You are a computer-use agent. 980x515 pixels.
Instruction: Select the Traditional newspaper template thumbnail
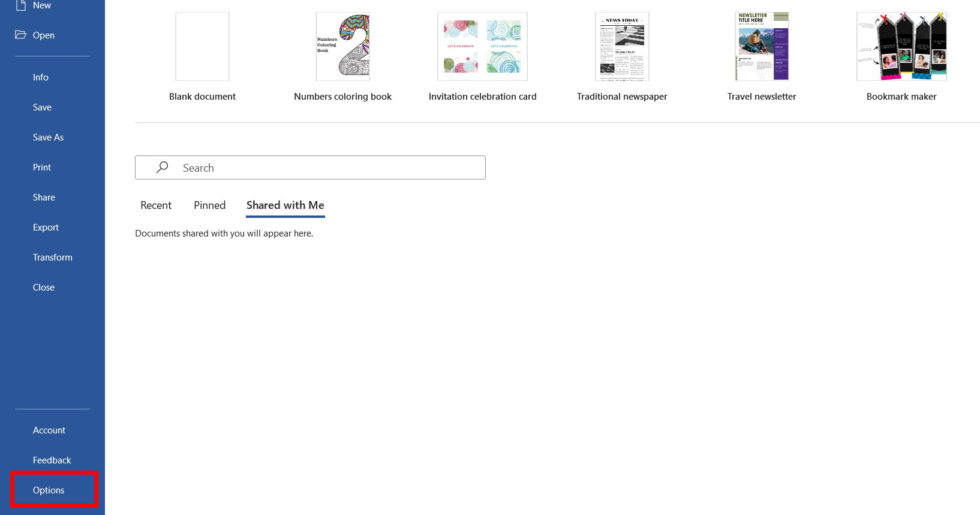622,46
